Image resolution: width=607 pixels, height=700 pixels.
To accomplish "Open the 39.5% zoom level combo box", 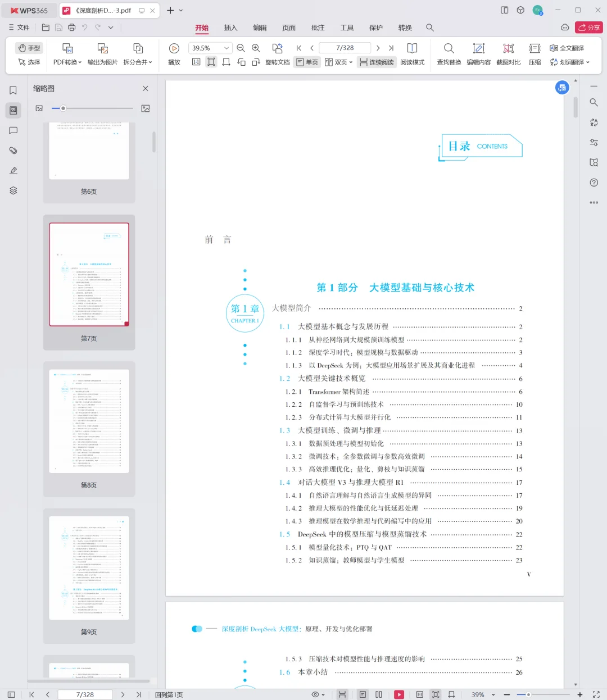I will pos(210,48).
